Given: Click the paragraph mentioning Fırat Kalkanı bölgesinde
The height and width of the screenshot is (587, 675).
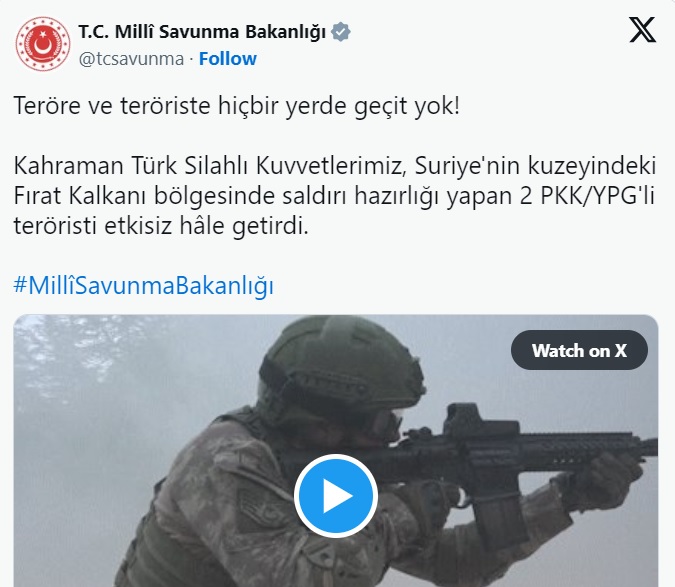Looking at the screenshot, I should pos(334,196).
